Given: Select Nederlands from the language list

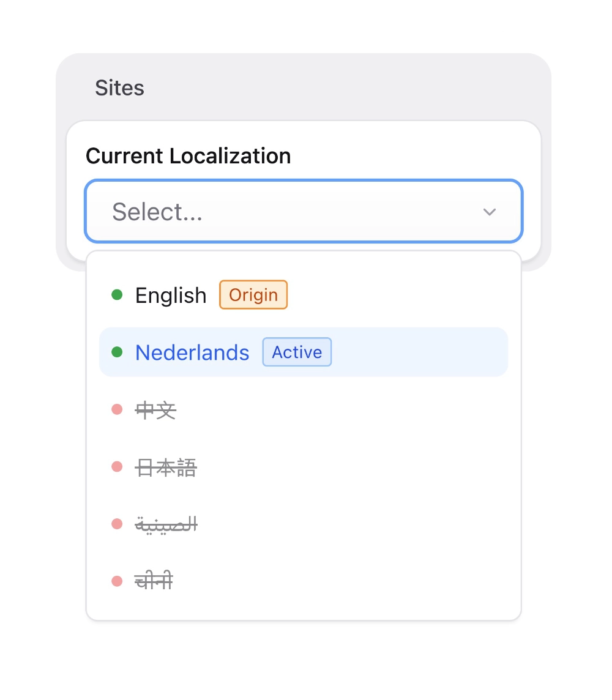Looking at the screenshot, I should tap(192, 352).
